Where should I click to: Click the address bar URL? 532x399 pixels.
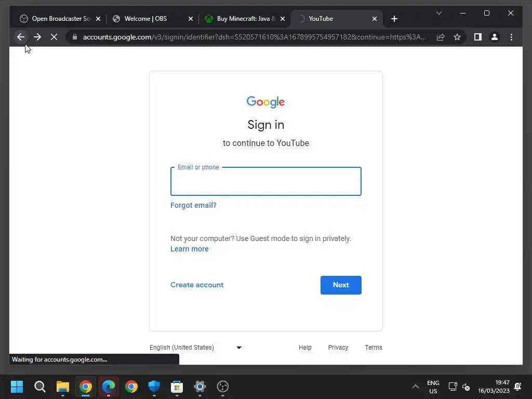click(x=255, y=37)
